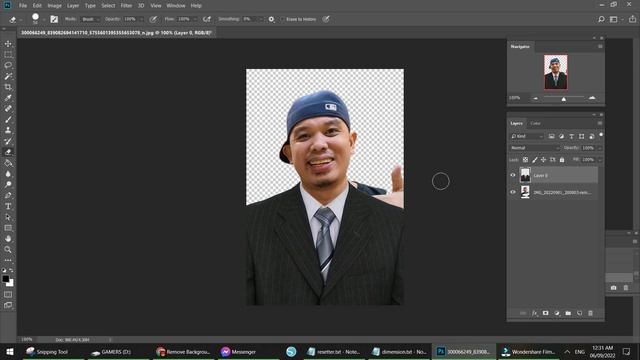Toggle type layer filter
The width and height of the screenshot is (640, 360).
click(571, 136)
